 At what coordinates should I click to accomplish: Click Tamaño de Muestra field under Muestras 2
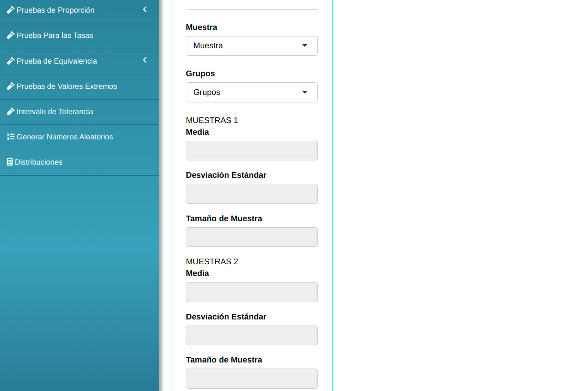click(251, 378)
